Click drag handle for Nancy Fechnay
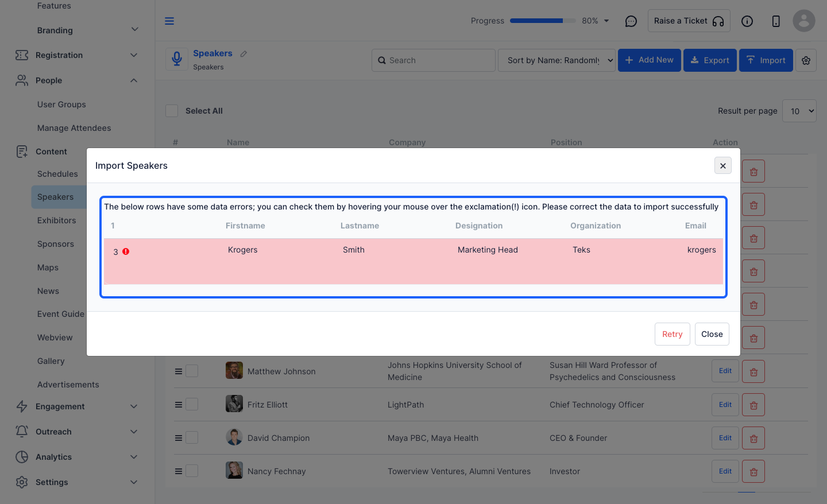Viewport: 827px width, 504px height. coord(179,471)
